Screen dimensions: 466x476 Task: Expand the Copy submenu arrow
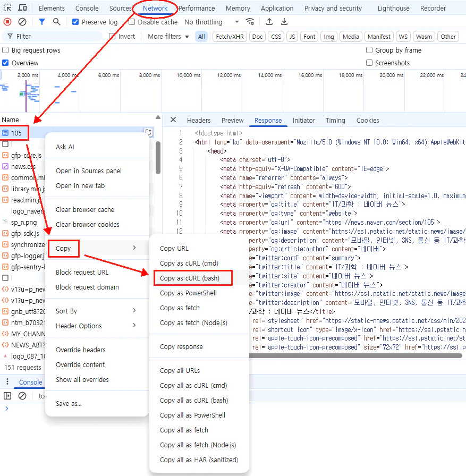134,248
